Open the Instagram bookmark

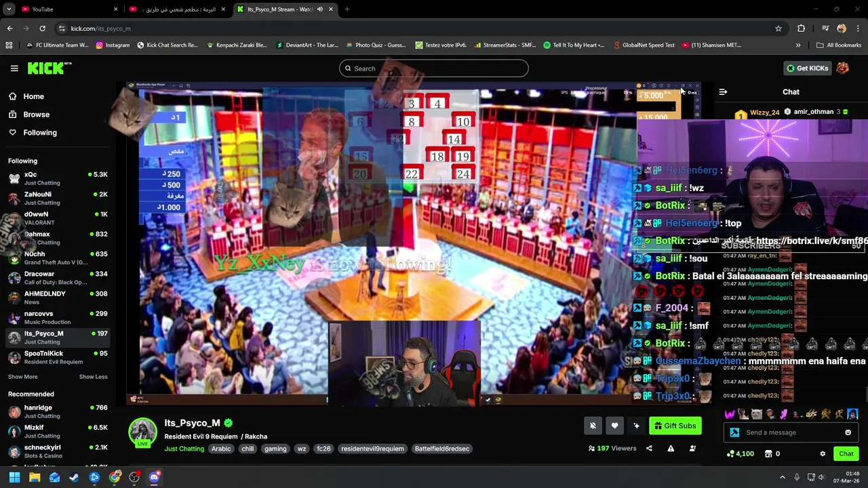pos(113,45)
